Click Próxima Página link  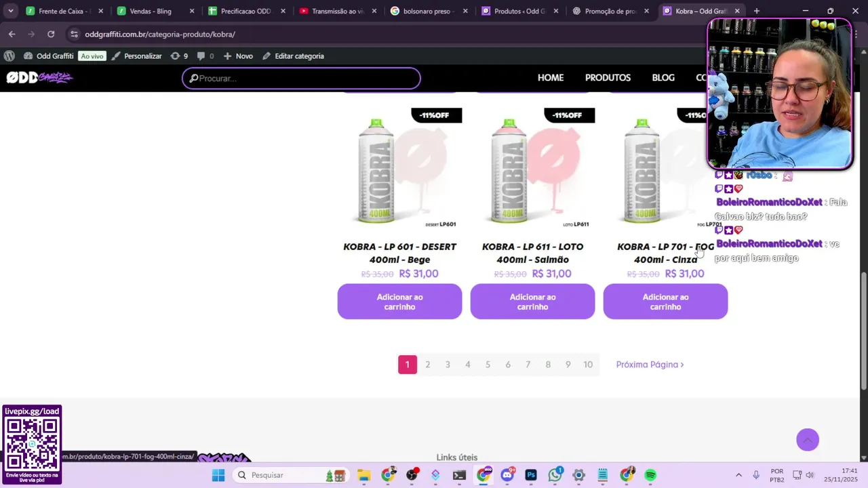pyautogui.click(x=650, y=365)
